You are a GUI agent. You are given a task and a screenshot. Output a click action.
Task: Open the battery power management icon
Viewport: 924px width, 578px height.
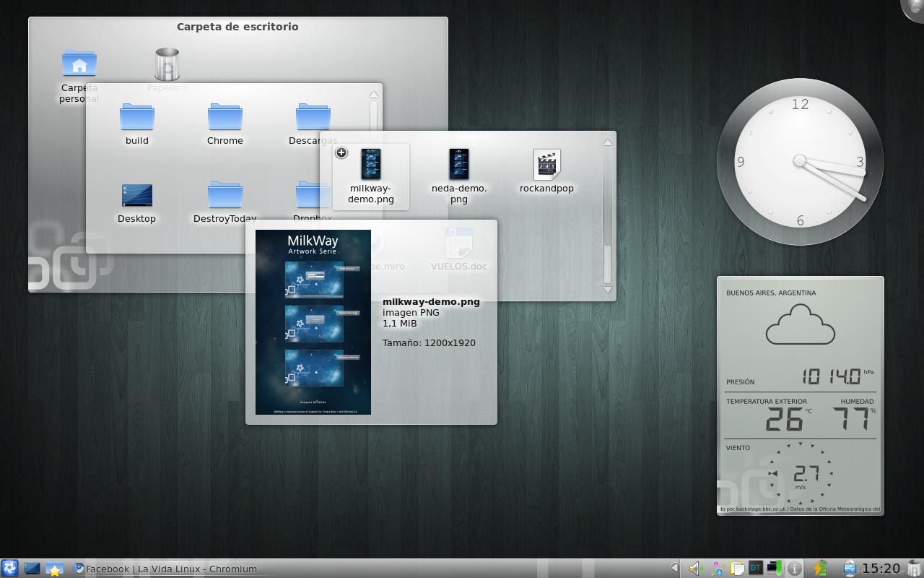point(820,569)
